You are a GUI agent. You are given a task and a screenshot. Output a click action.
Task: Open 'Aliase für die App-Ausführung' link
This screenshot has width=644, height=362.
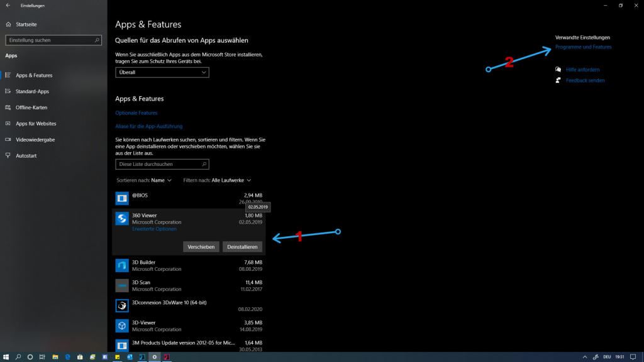149,126
